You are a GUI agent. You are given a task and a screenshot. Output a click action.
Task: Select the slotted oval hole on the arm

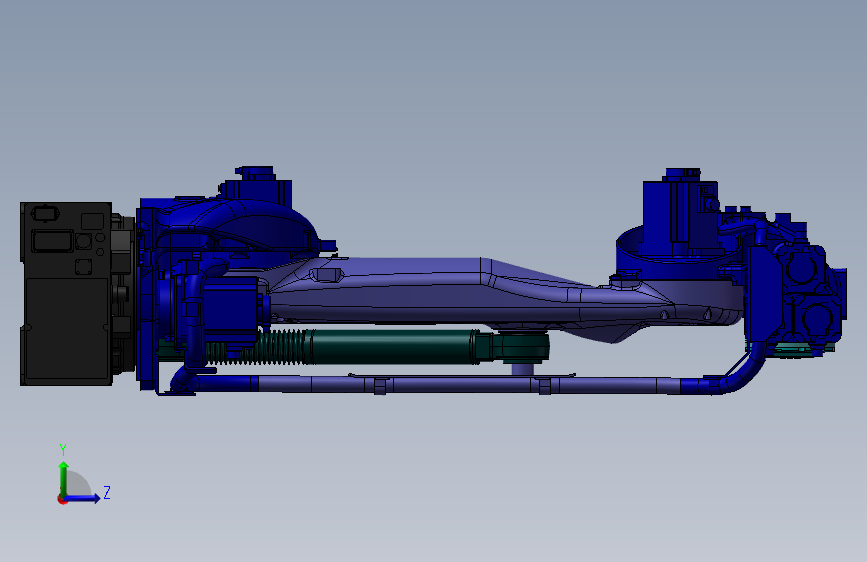tap(326, 274)
